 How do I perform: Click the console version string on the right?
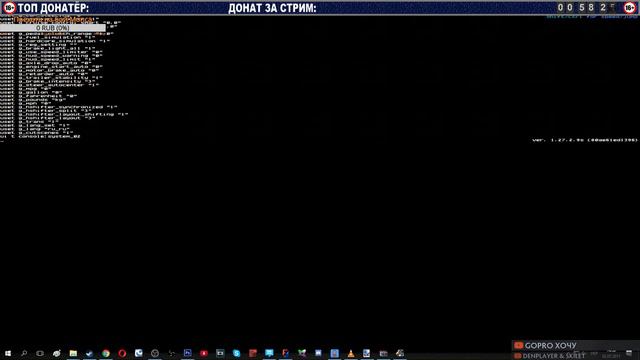(x=585, y=140)
